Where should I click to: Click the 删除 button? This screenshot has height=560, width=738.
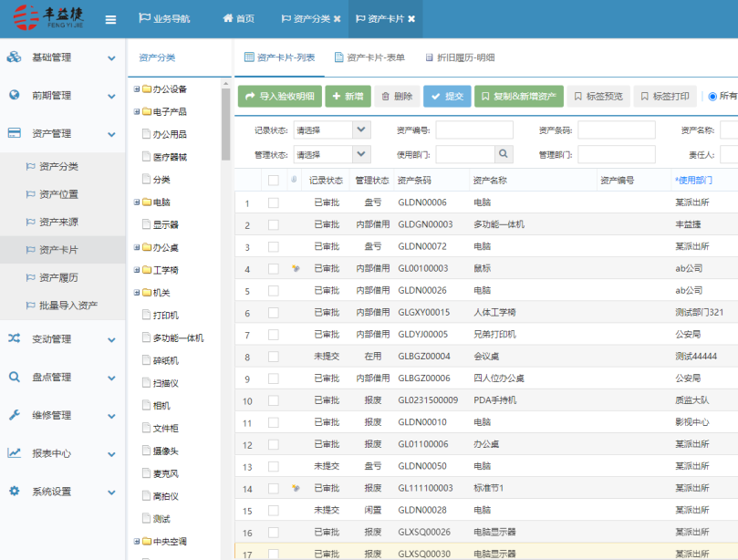[x=397, y=96]
